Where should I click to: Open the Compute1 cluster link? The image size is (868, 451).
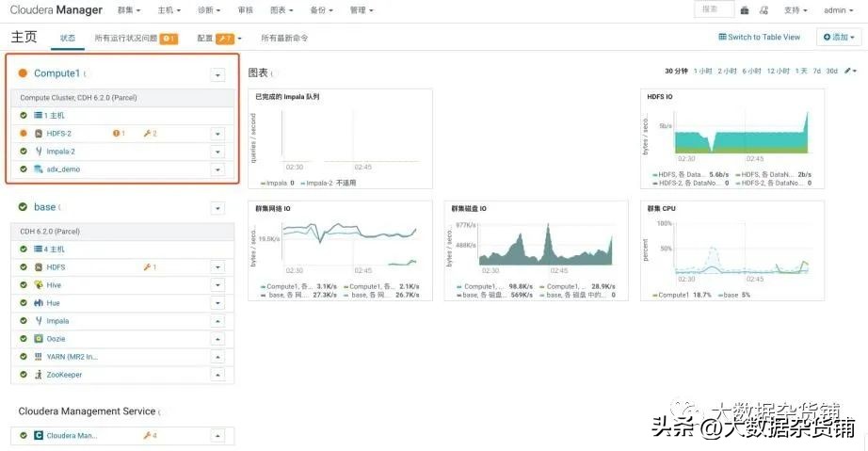point(57,73)
